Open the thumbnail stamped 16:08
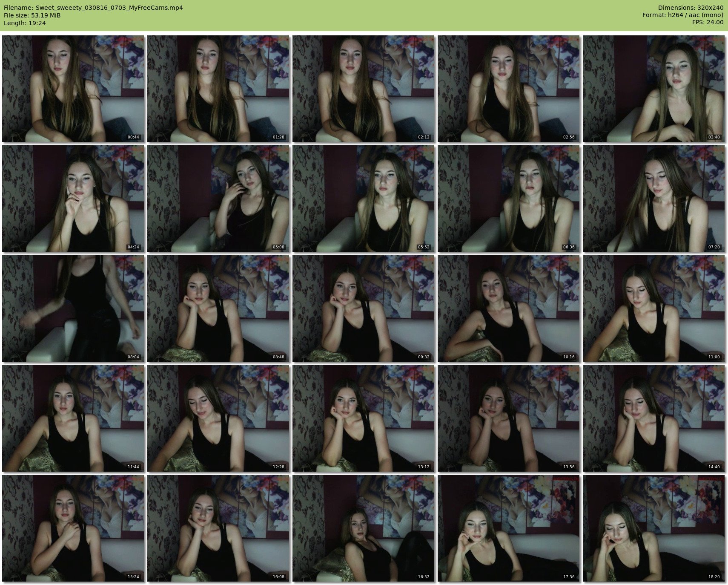 click(218, 528)
